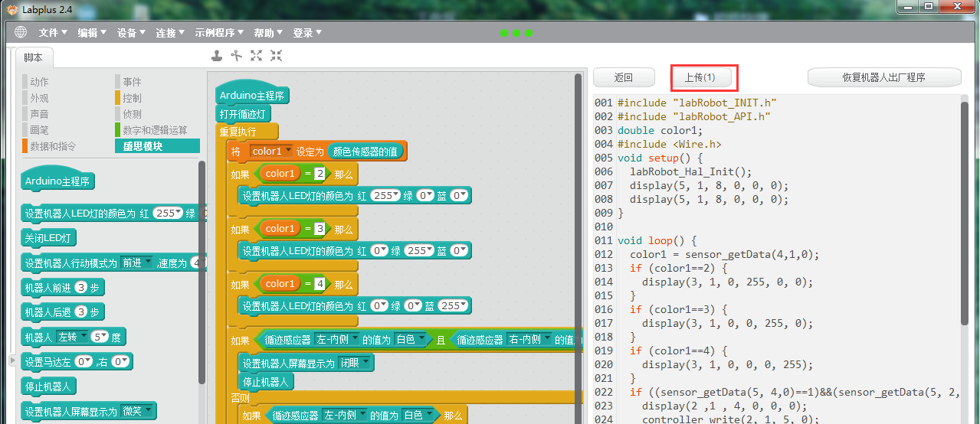Select the 声音 block category
Image resolution: width=980 pixels, height=424 pixels.
coord(39,114)
